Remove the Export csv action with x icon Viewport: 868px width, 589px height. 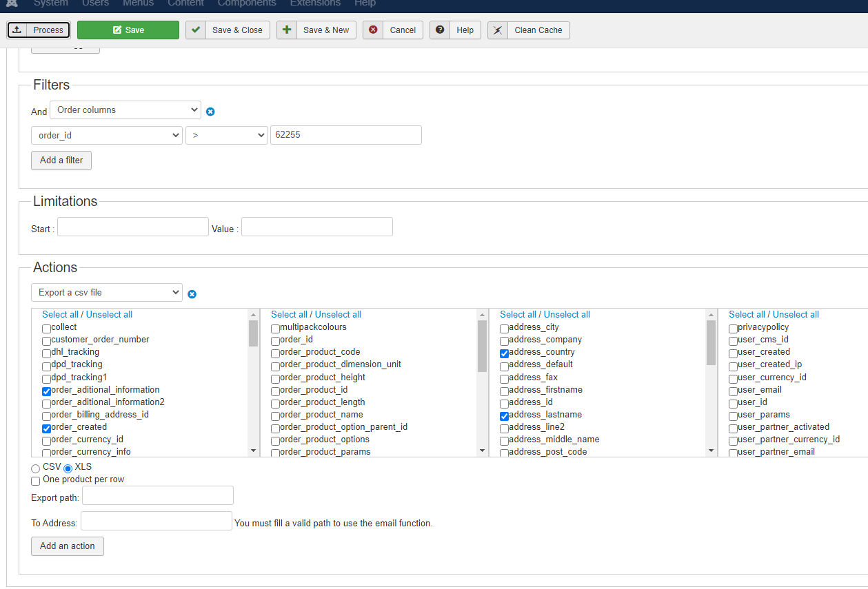click(192, 294)
